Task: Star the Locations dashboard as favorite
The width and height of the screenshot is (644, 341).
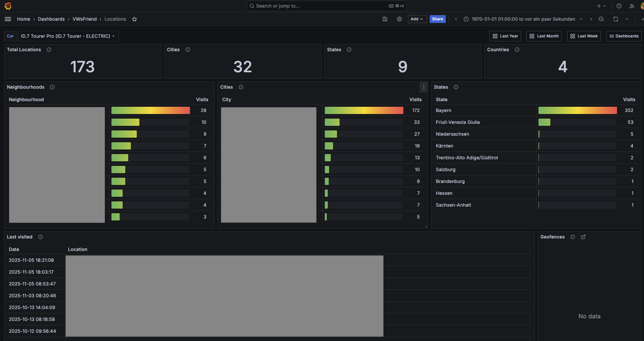Action: [134, 19]
